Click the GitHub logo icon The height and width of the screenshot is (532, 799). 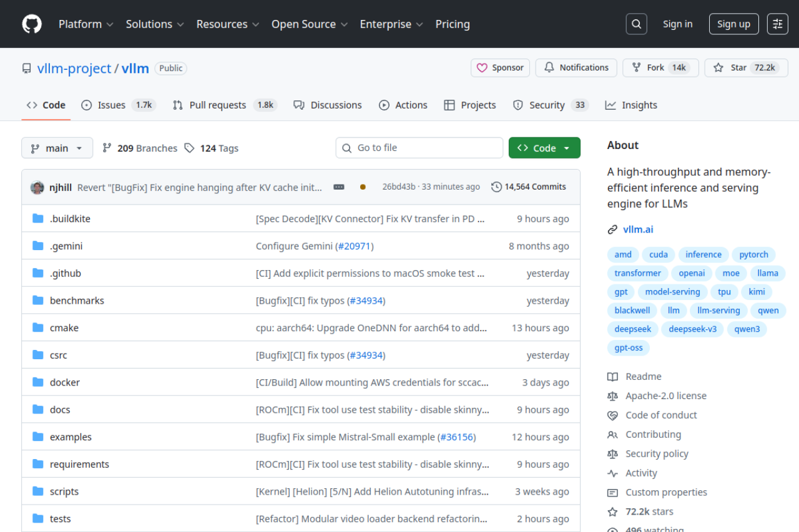[31, 24]
